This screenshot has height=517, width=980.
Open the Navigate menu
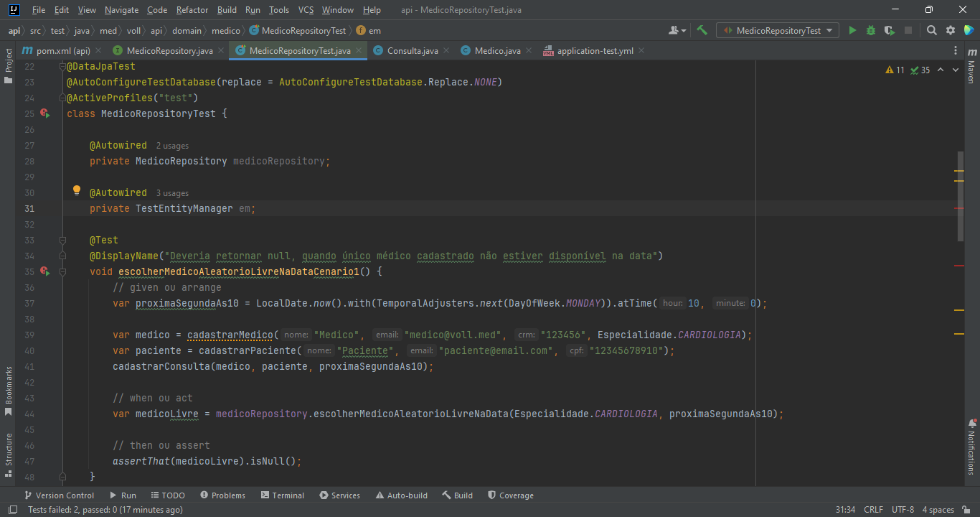coord(121,10)
